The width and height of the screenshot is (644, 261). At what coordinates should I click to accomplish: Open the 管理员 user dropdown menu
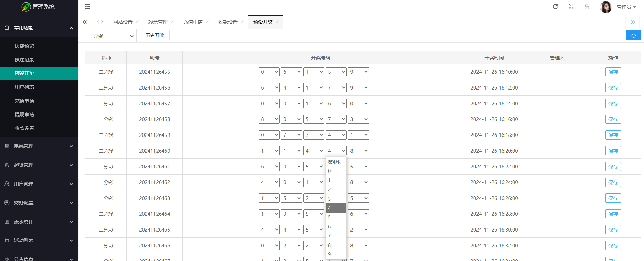pyautogui.click(x=626, y=7)
